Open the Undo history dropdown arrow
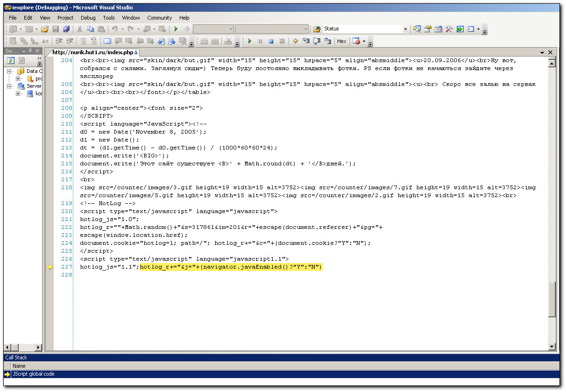566x392 pixels. [122, 29]
